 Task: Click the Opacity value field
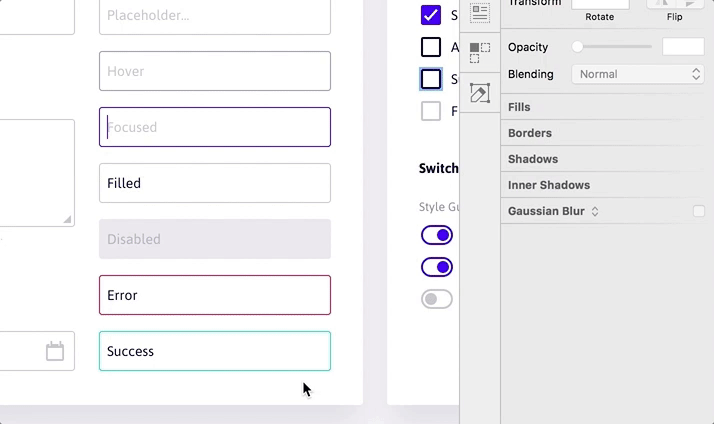[683, 47]
